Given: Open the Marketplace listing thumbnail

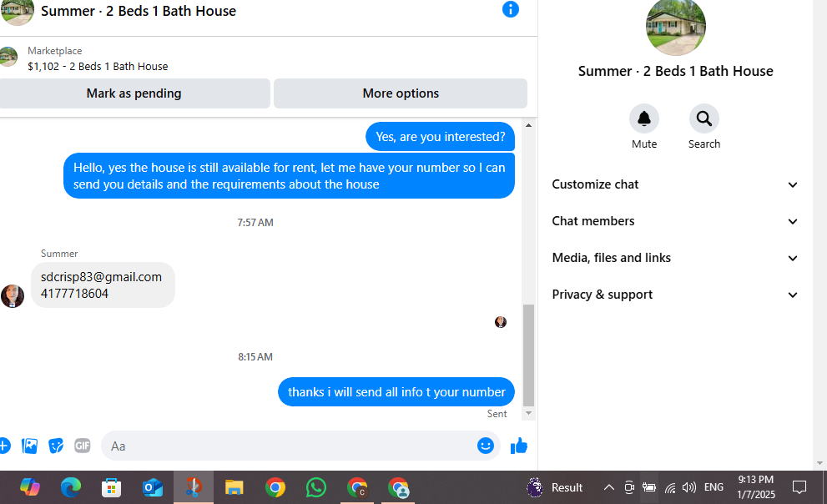Looking at the screenshot, I should tap(8, 57).
